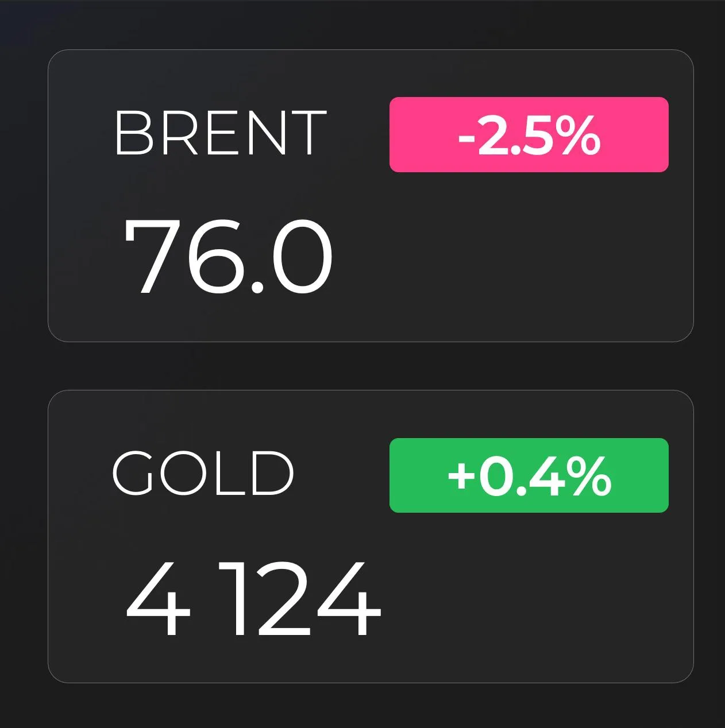
Task: Click the Gold daily percent change indicator
Action: click(x=529, y=475)
